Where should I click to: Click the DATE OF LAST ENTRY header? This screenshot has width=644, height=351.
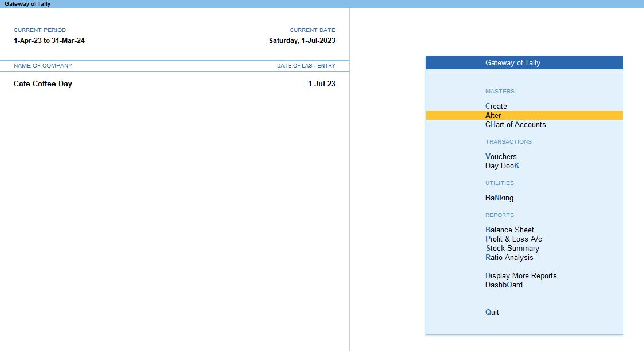tap(306, 66)
